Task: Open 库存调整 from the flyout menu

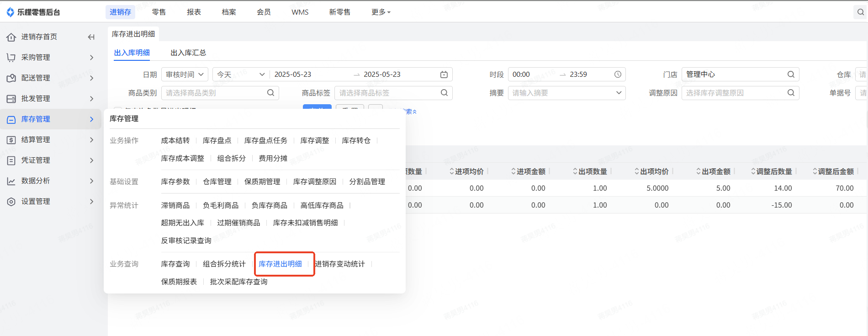Action: (x=315, y=141)
